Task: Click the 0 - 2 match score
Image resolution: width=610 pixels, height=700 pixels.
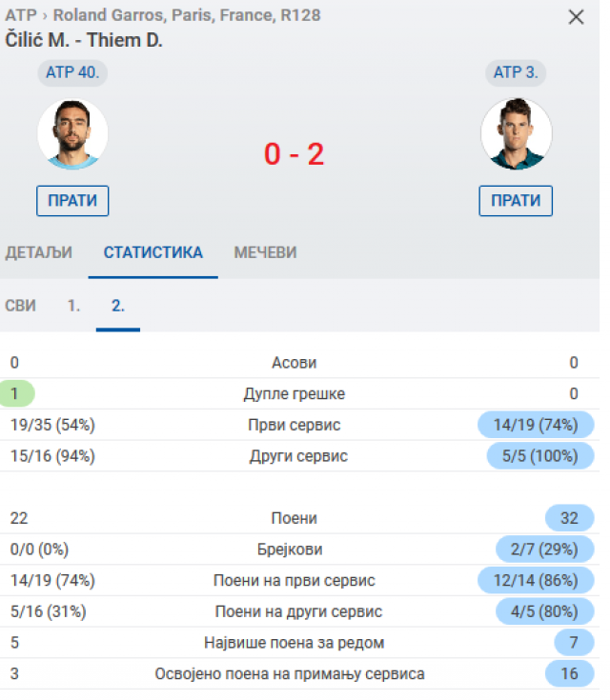Action: tap(295, 154)
